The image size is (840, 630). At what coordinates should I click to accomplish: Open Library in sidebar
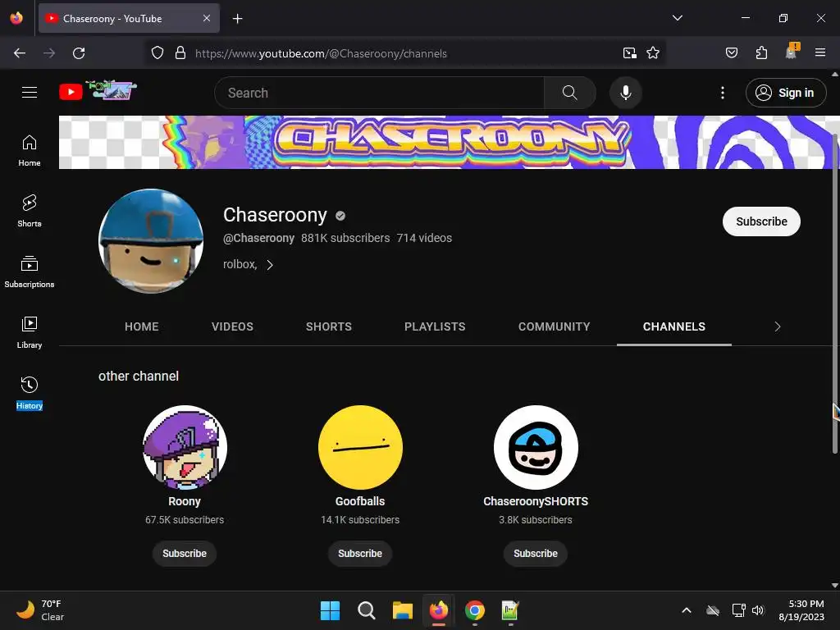30,333
